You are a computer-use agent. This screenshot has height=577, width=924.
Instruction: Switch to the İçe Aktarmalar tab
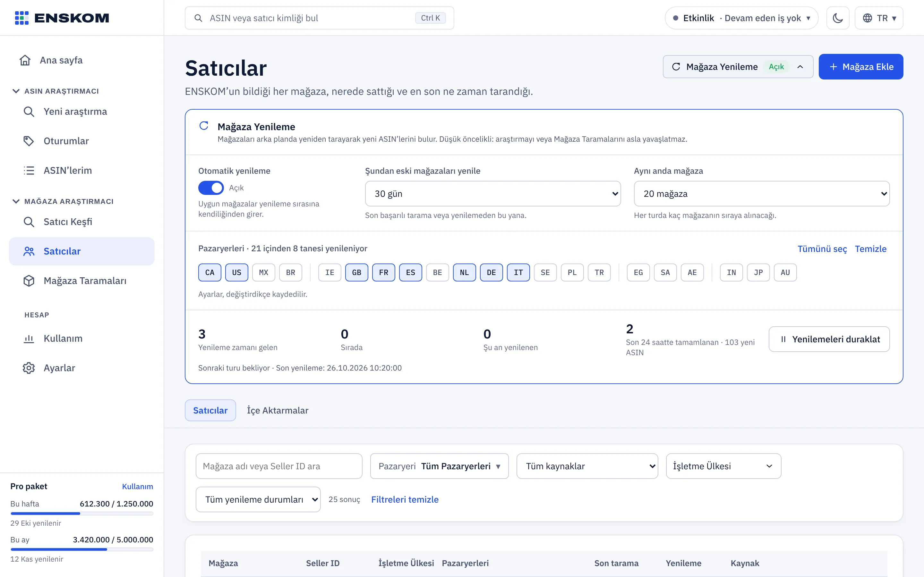click(278, 410)
